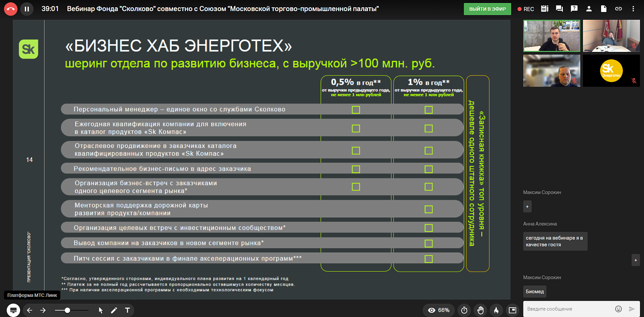Click the REC recording indicator
The image size is (644, 317).
point(526,9)
